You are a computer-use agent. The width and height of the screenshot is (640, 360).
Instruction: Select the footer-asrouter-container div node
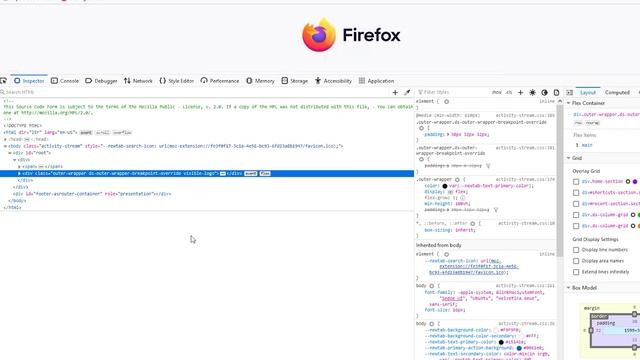[x=92, y=194]
